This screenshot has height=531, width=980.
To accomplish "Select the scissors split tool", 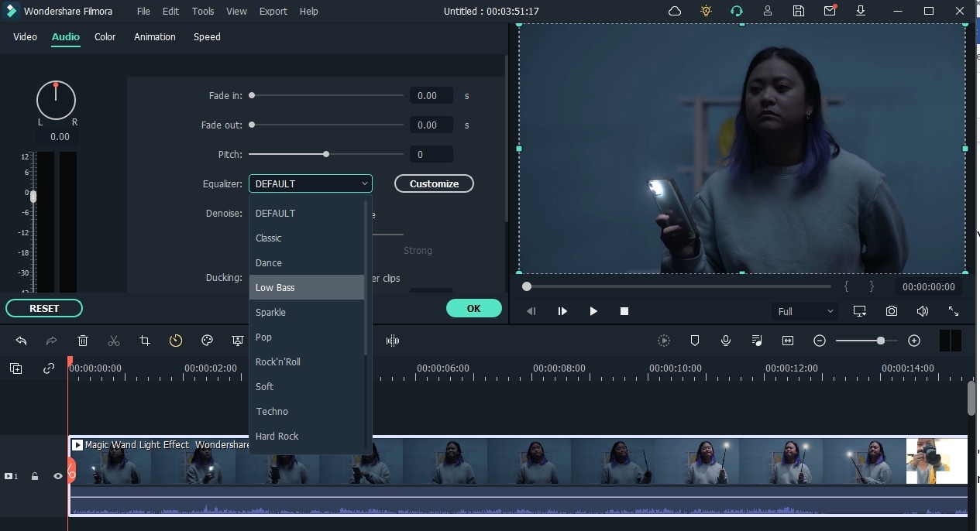I will tap(114, 341).
